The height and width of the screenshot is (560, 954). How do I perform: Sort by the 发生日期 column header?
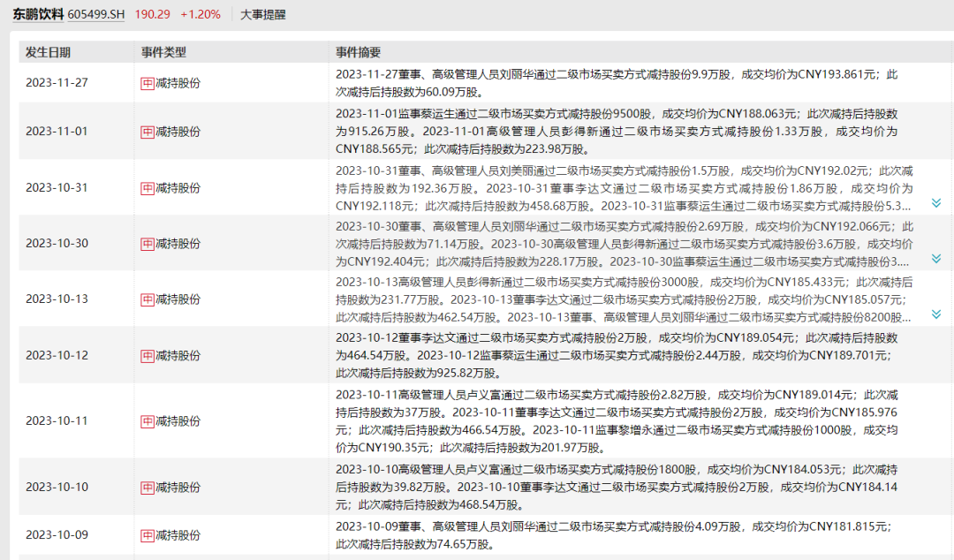point(48,52)
